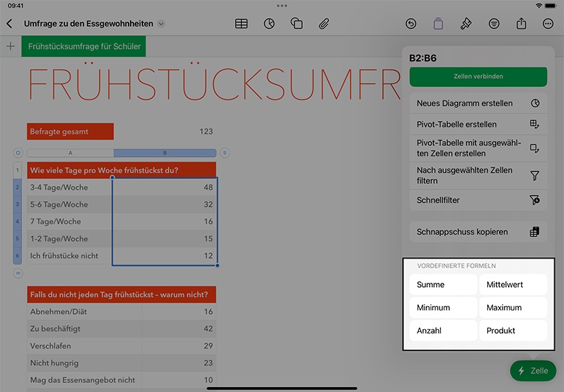Select cell Mag das Essensangebot nicht
This screenshot has width=564, height=392.
pos(84,380)
